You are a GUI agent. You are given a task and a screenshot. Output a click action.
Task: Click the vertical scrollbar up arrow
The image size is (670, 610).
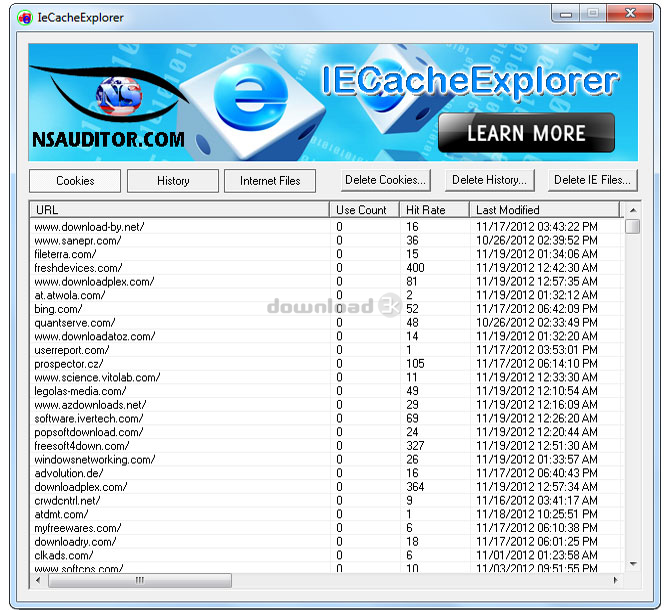633,210
